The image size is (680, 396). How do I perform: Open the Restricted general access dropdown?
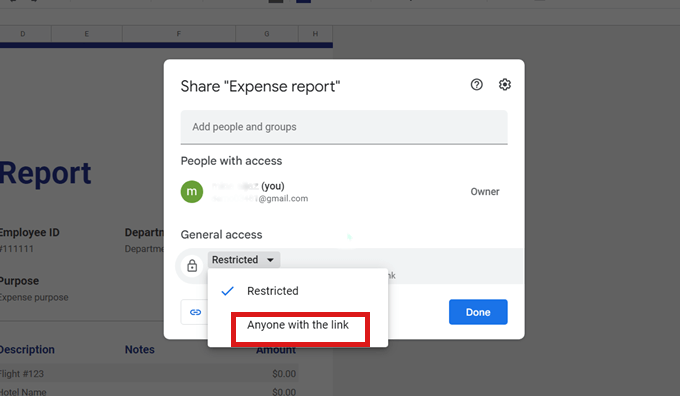pyautogui.click(x=244, y=260)
